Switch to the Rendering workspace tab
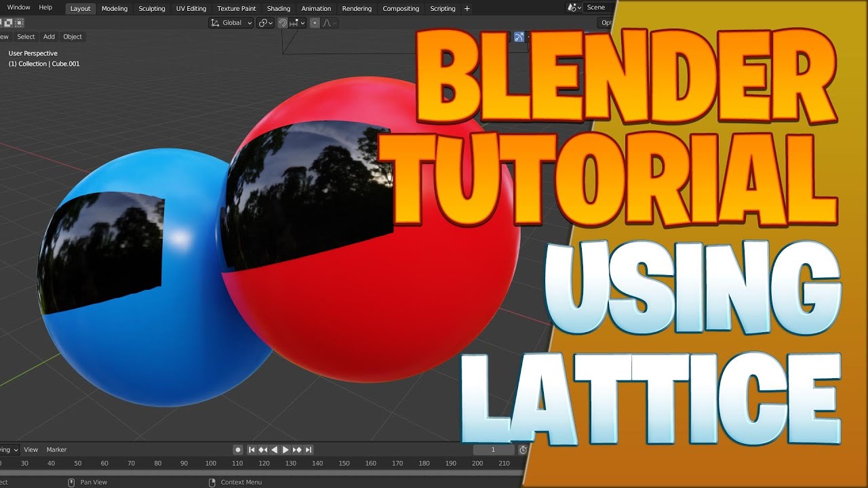 (x=357, y=9)
